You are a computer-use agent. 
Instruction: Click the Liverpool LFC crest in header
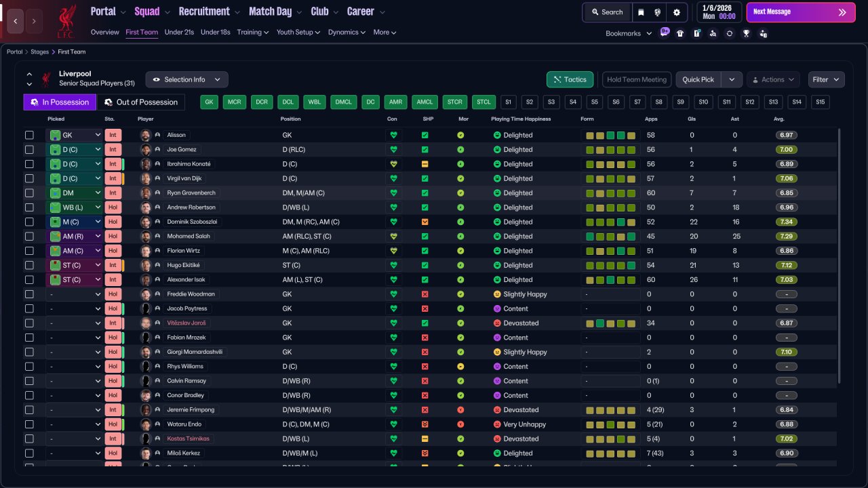coord(66,20)
